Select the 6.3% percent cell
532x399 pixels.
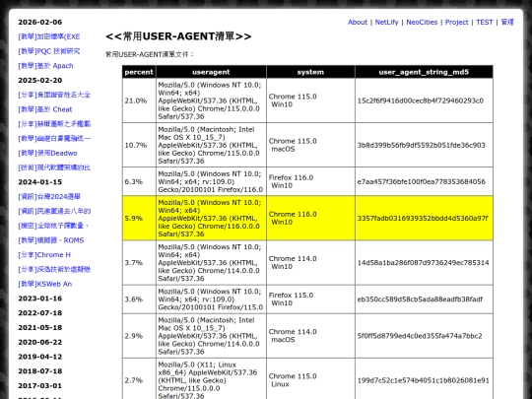(x=139, y=181)
